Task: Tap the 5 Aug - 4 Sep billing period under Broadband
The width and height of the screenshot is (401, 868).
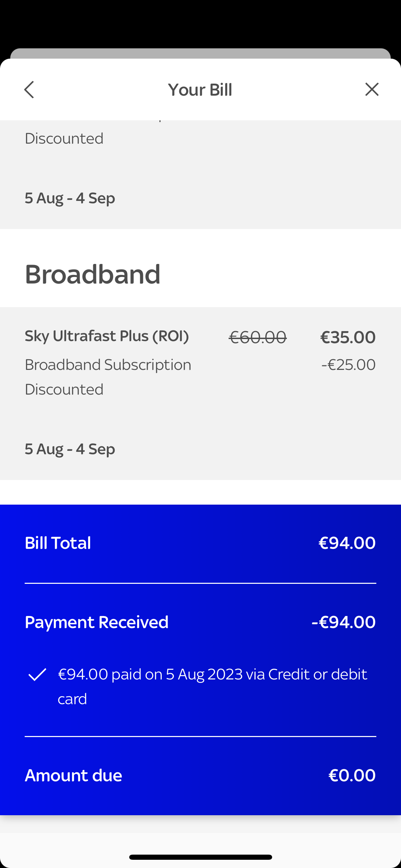Action: click(x=70, y=448)
